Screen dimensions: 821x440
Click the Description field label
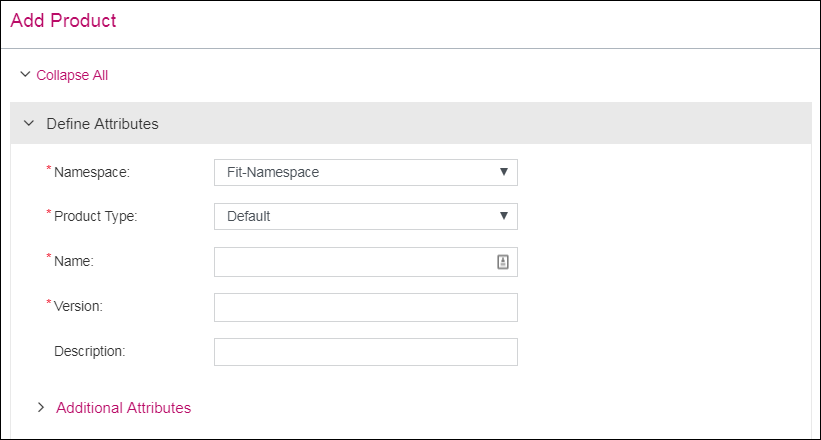pyautogui.click(x=90, y=351)
